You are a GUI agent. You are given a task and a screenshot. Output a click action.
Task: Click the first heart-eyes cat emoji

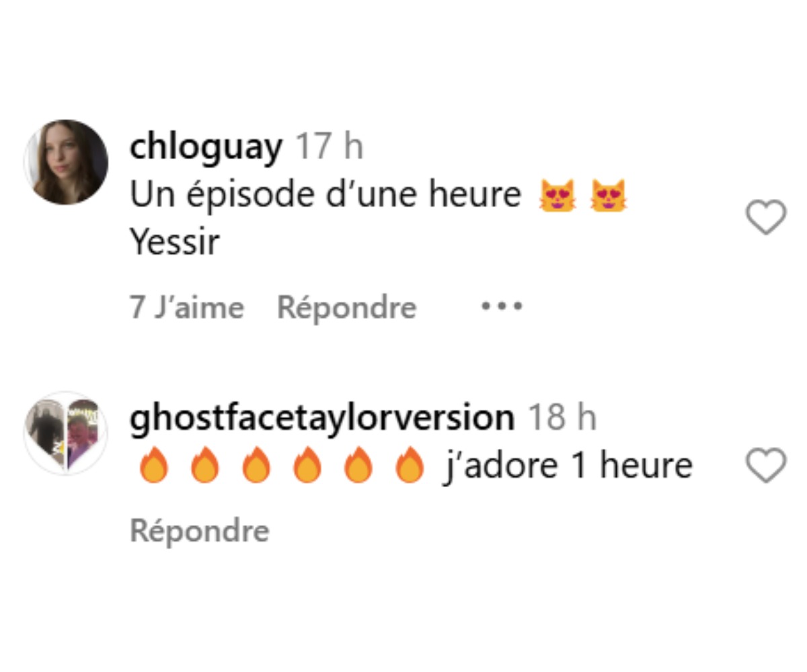pyautogui.click(x=558, y=196)
